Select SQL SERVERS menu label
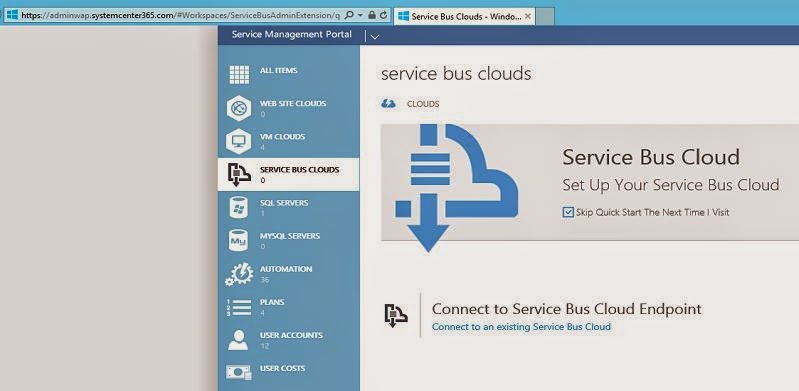Screen dimensions: 799x391 284,203
